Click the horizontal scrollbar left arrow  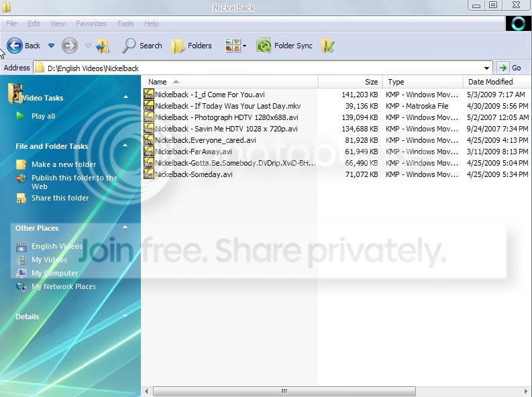tap(146, 391)
